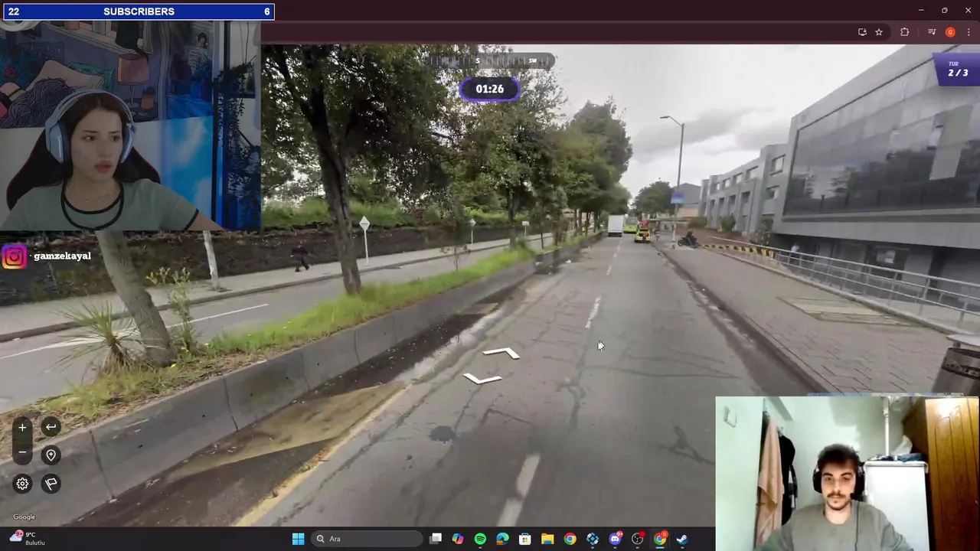The height and width of the screenshot is (551, 980).
Task: Switch to the active Chrome window in the taskbar
Action: (660, 539)
